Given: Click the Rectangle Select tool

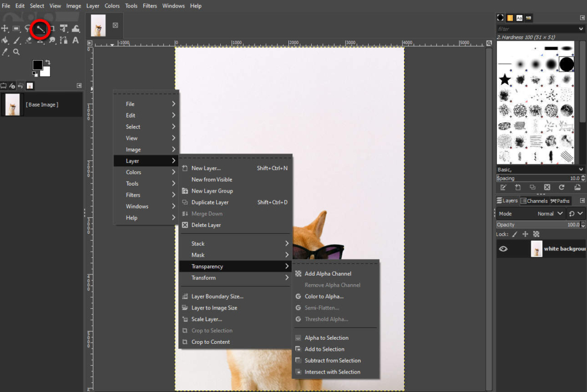Looking at the screenshot, I should 17,28.
